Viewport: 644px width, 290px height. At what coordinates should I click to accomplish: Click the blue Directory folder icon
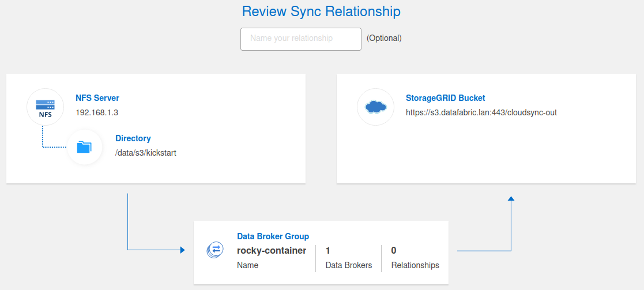coord(85,147)
